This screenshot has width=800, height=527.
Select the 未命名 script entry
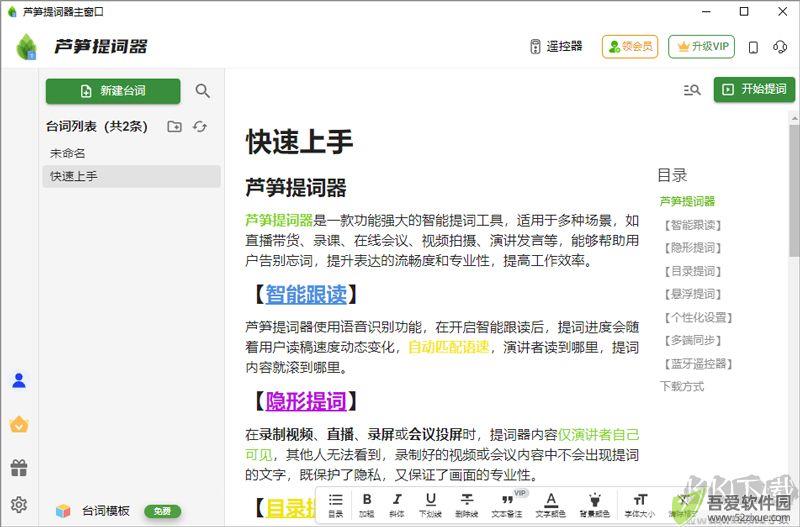(132, 153)
